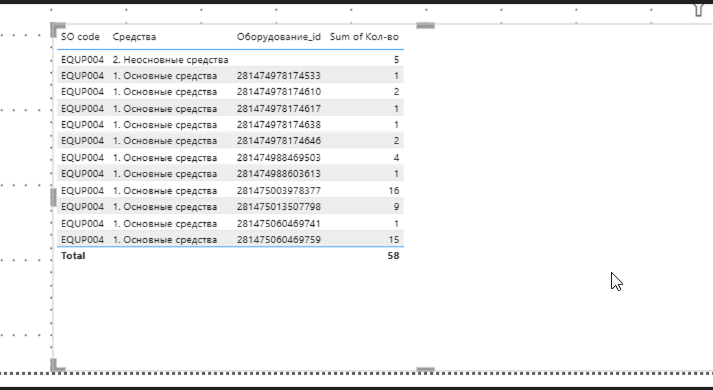Screen dimensions: 713x390
Task: Click the total value 58
Action: 393,255
